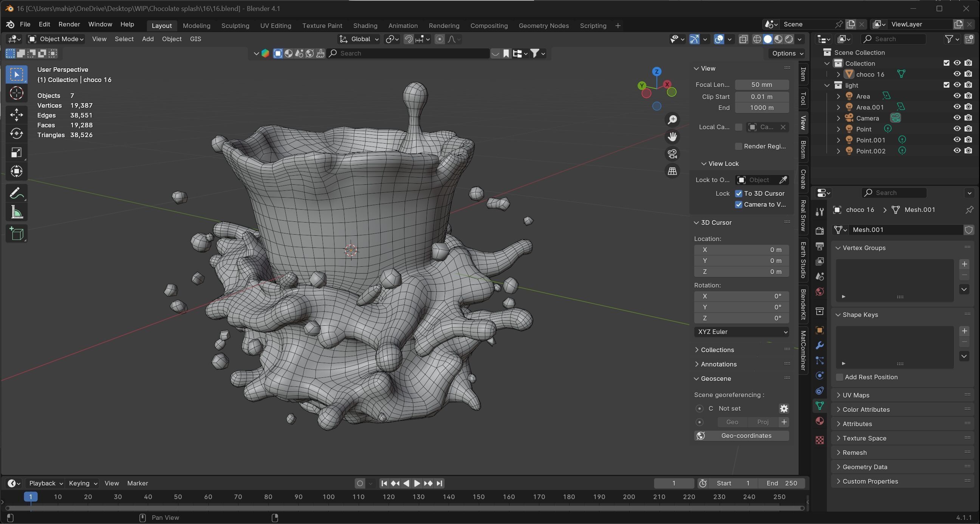Uncheck the light collection checkbox
Viewport: 980px width, 524px height.
946,85
